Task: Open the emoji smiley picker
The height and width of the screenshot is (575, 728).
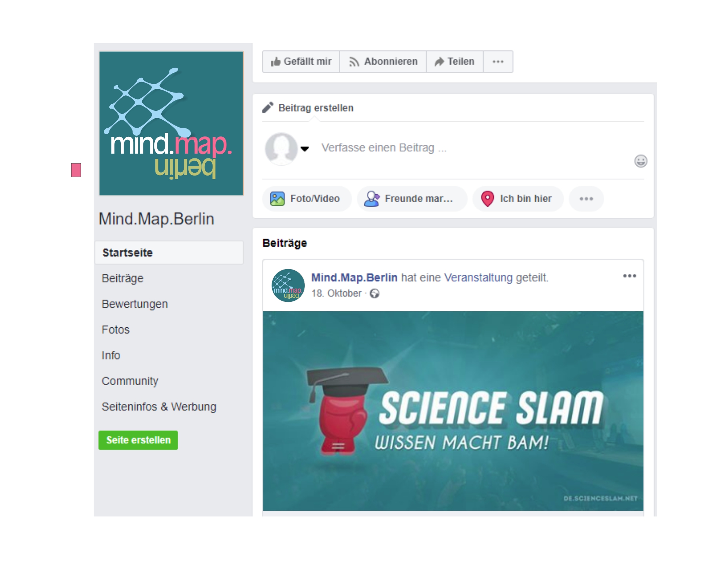Action: click(641, 161)
